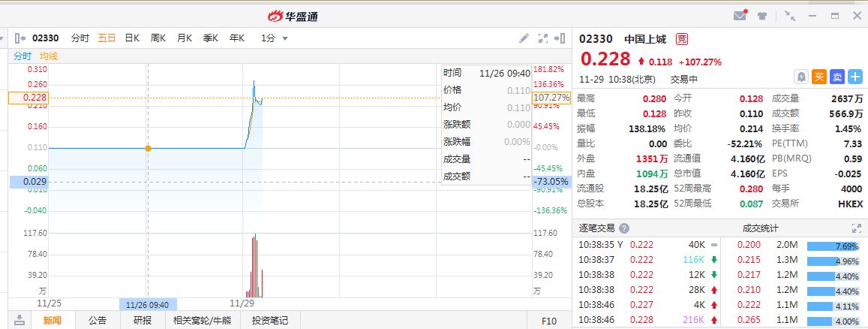
Task: Set a price alert bell
Action: click(x=801, y=77)
